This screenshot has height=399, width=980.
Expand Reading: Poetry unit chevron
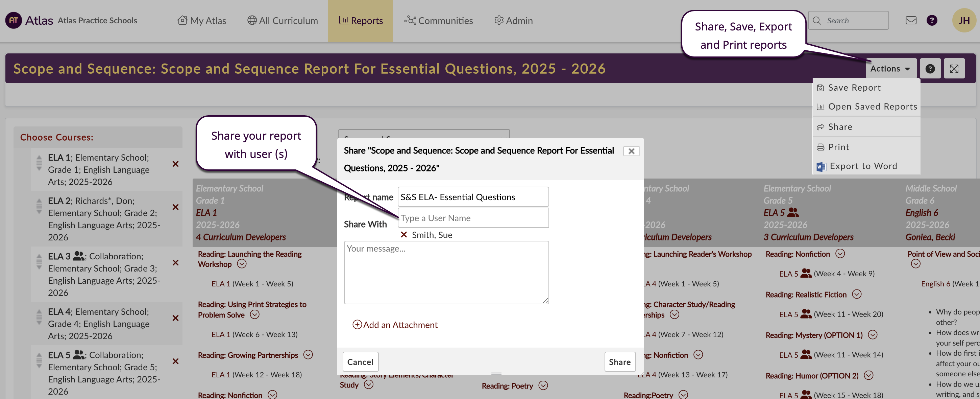pos(543,386)
